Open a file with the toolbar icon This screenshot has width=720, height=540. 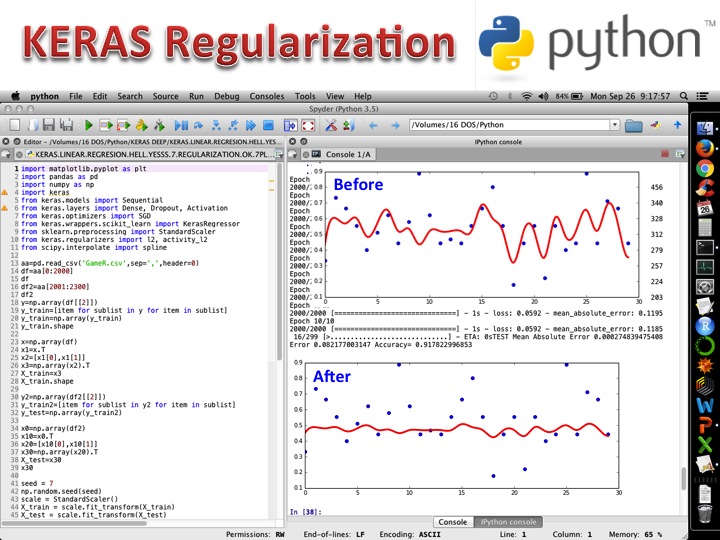point(32,125)
